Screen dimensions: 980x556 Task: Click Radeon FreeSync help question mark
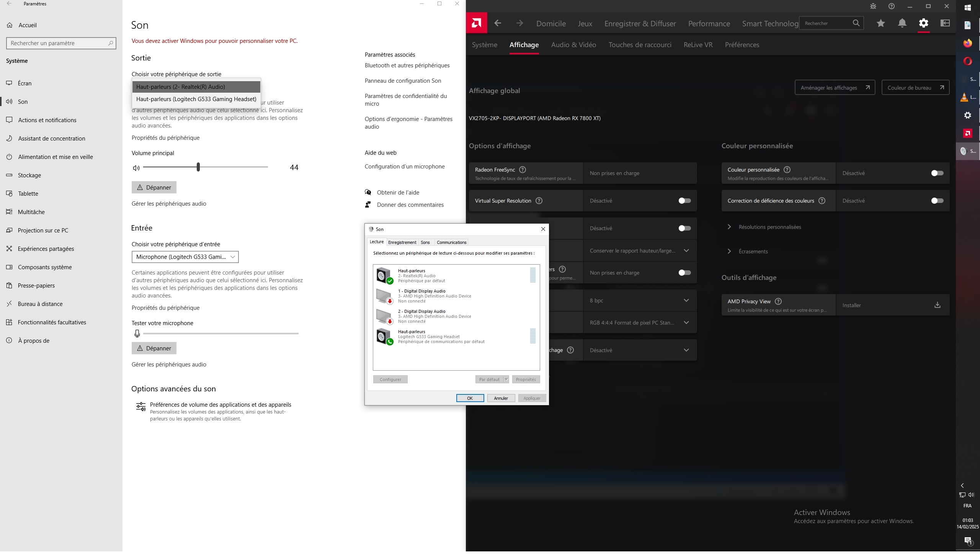click(x=523, y=170)
